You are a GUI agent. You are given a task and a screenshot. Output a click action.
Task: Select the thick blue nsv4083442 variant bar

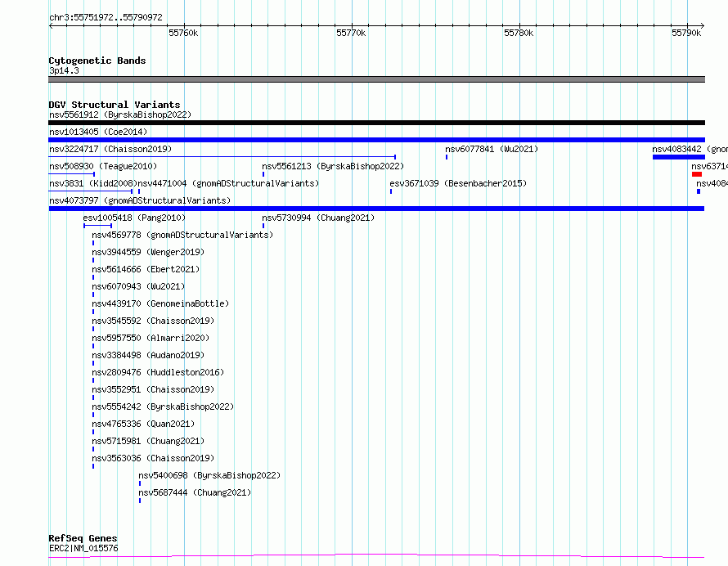678,157
